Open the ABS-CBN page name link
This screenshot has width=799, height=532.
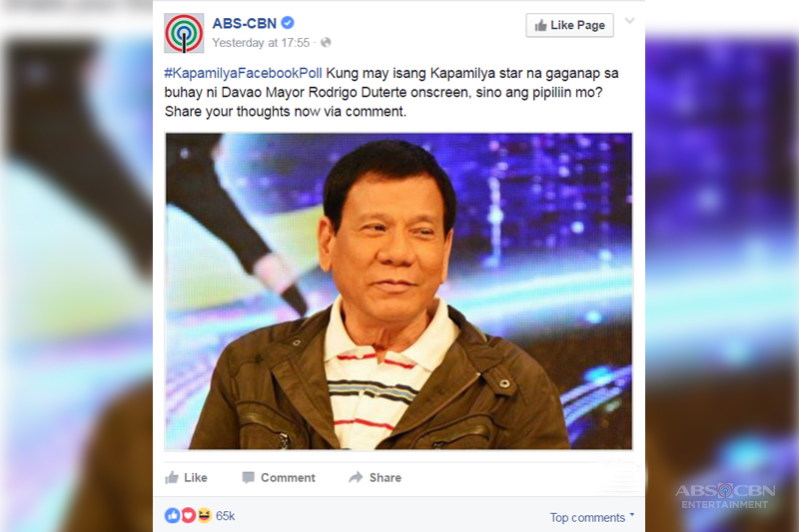click(x=245, y=23)
